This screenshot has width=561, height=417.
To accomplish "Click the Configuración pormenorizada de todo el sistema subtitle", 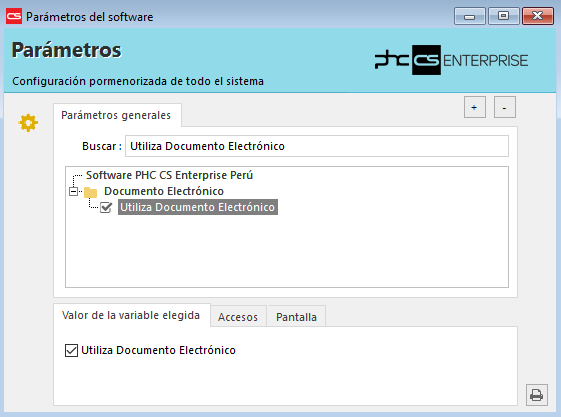I will coord(138,81).
